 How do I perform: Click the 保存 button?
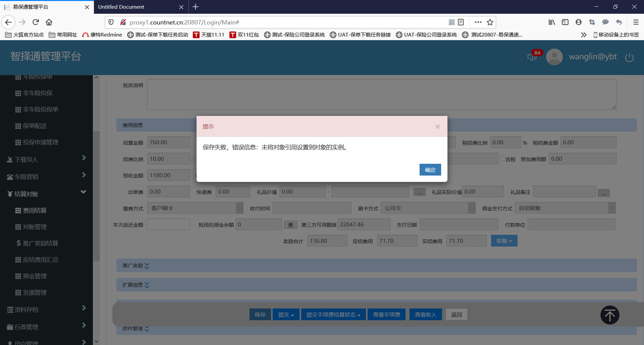pyautogui.click(x=260, y=315)
